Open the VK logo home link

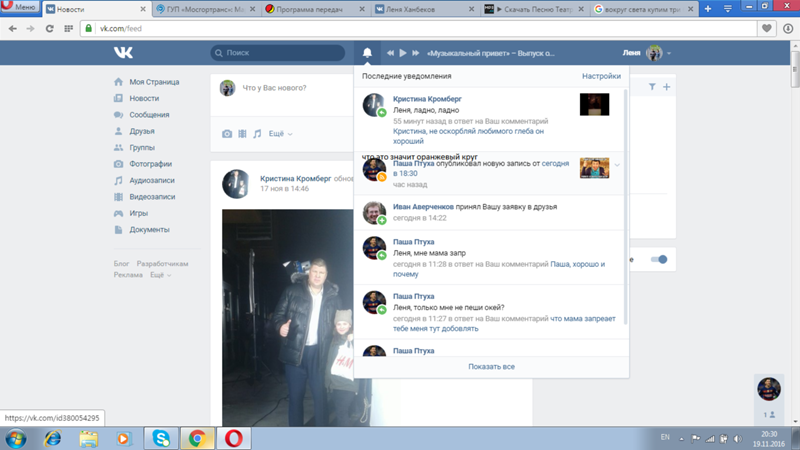coord(123,53)
